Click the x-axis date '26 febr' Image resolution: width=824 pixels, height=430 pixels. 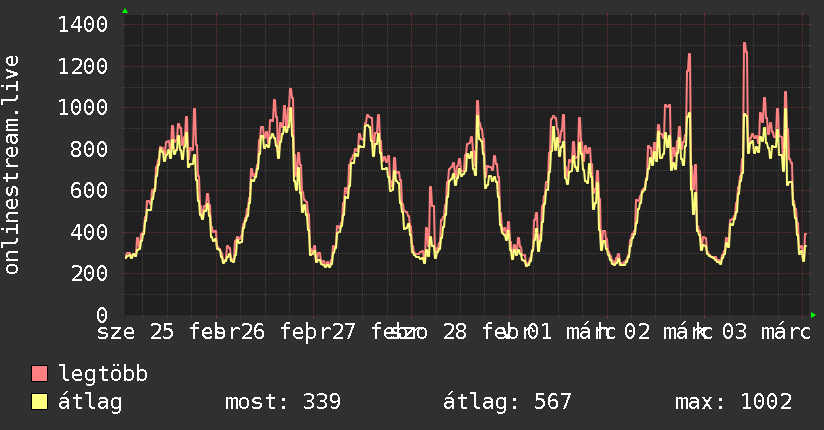(286, 332)
